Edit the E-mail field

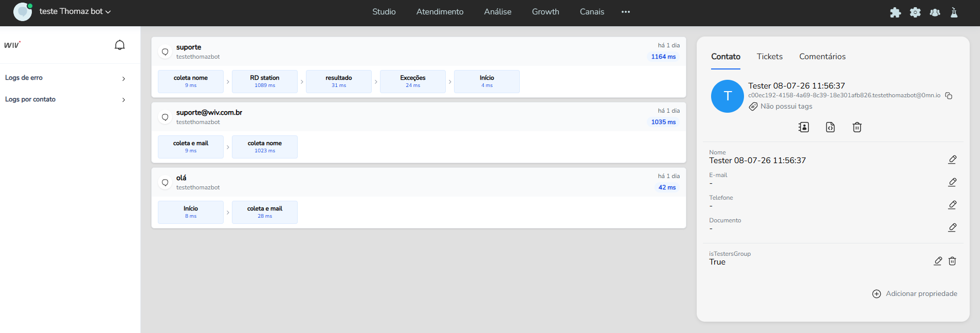pos(952,182)
